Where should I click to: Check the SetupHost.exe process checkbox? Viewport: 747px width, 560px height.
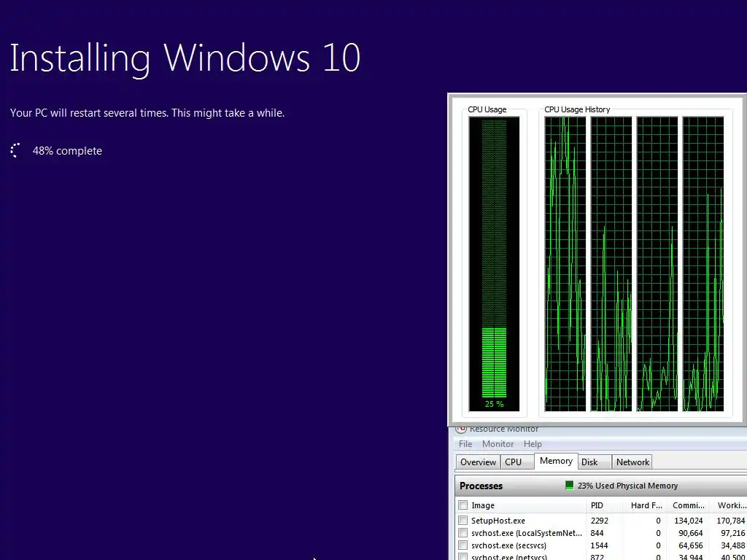[462, 521]
